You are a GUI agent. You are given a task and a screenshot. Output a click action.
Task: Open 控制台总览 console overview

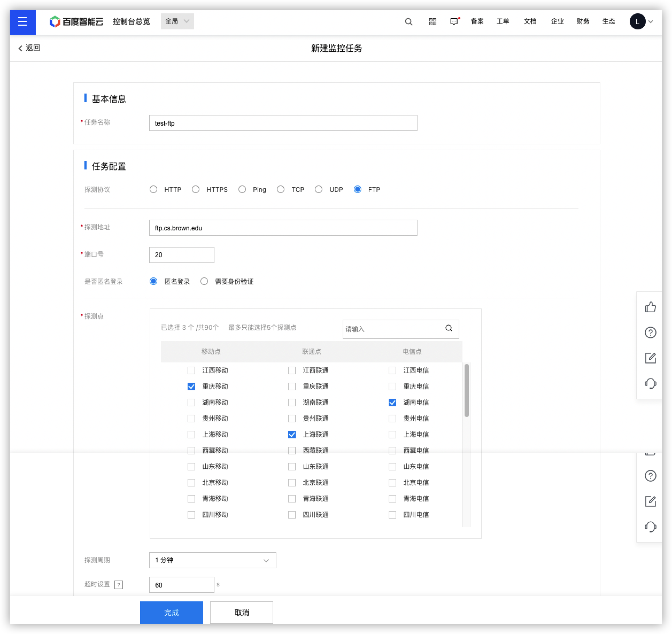tap(131, 21)
